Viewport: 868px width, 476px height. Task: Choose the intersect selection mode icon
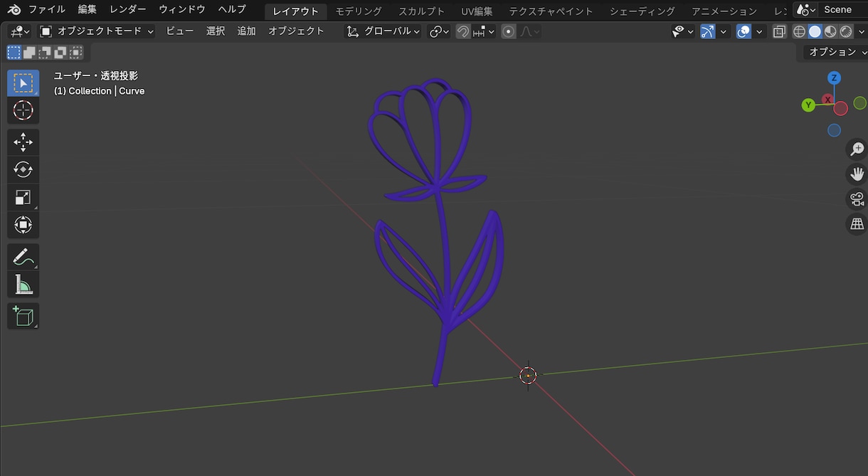[x=76, y=52]
